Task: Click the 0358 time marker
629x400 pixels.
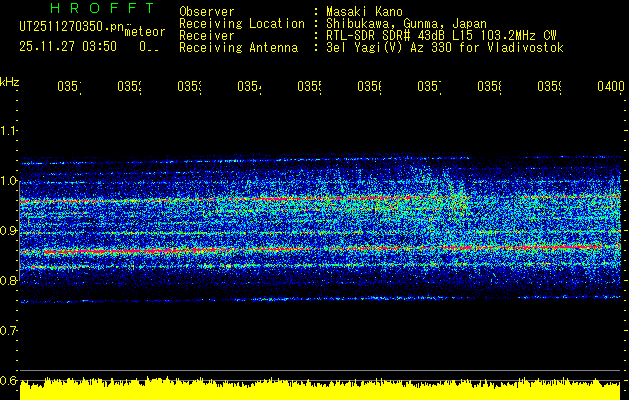Action: (x=489, y=87)
